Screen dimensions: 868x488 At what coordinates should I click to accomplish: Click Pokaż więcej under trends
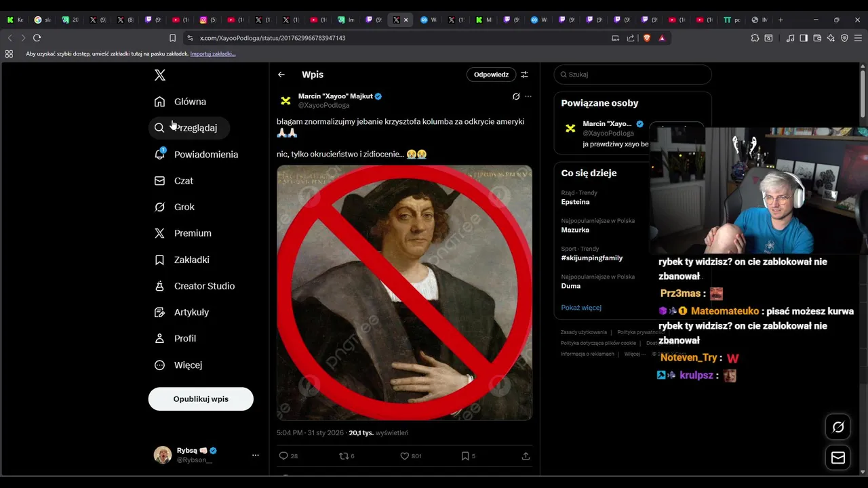(581, 308)
